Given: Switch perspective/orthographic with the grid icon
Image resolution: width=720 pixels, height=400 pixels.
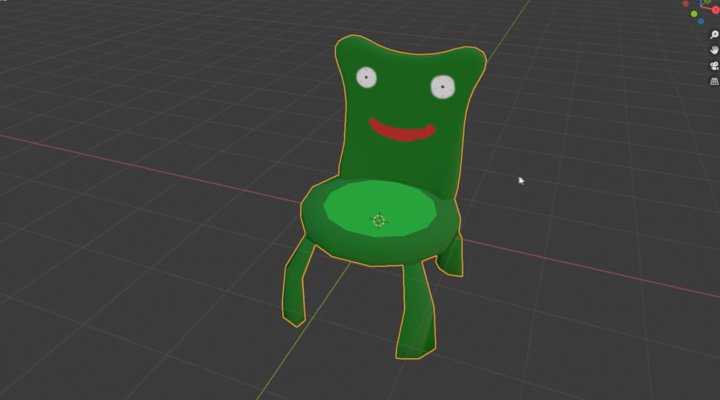Looking at the screenshot, I should 715,80.
